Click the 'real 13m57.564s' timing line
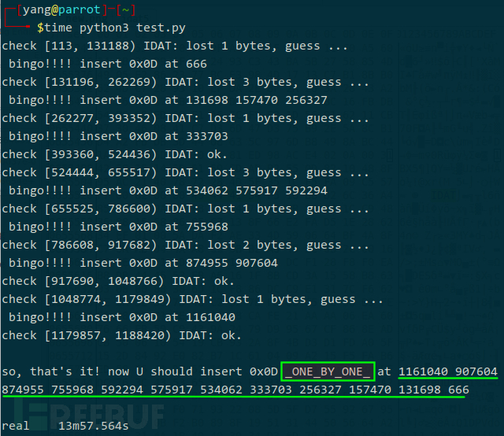This screenshot has height=436, width=504. pyautogui.click(x=65, y=426)
